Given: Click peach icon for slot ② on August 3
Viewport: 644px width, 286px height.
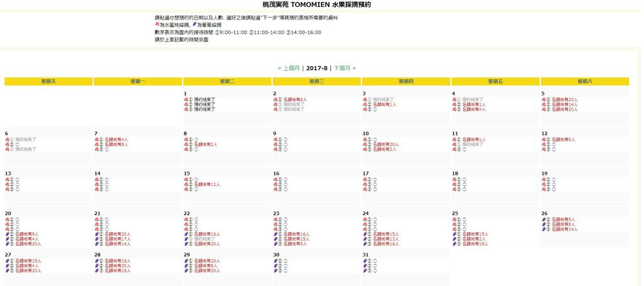Looking at the screenshot, I should pyautogui.click(x=364, y=104).
